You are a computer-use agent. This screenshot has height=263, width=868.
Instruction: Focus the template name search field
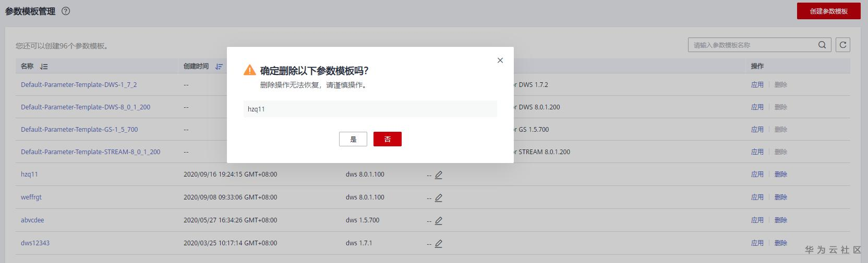tap(751, 45)
